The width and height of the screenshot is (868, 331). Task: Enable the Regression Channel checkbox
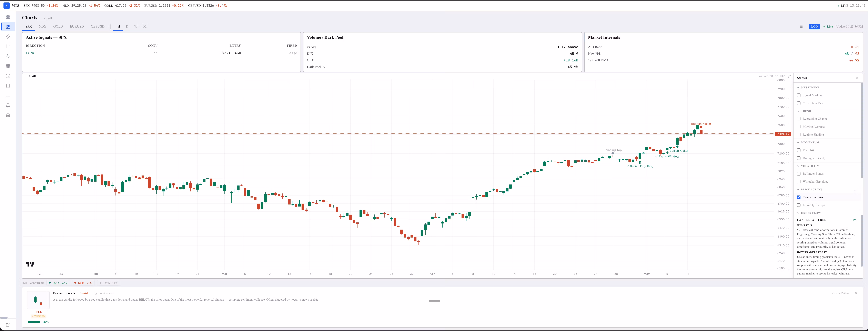tap(799, 119)
